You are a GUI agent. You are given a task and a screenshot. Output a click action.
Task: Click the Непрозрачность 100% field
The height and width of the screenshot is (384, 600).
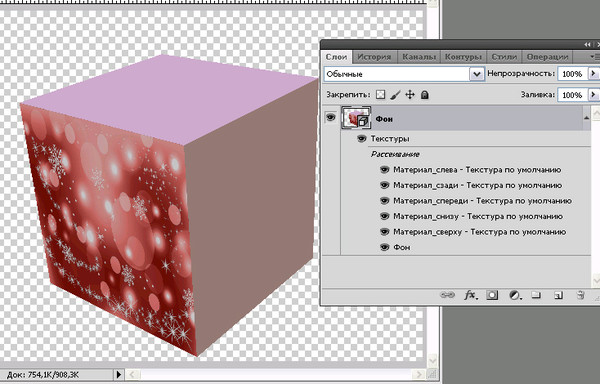click(x=573, y=73)
